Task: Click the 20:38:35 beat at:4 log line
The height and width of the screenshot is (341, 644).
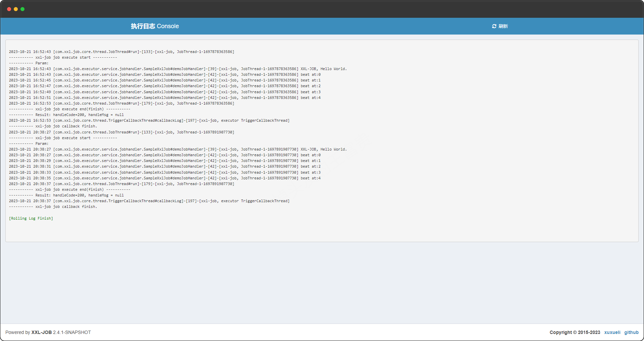Action: click(x=165, y=178)
